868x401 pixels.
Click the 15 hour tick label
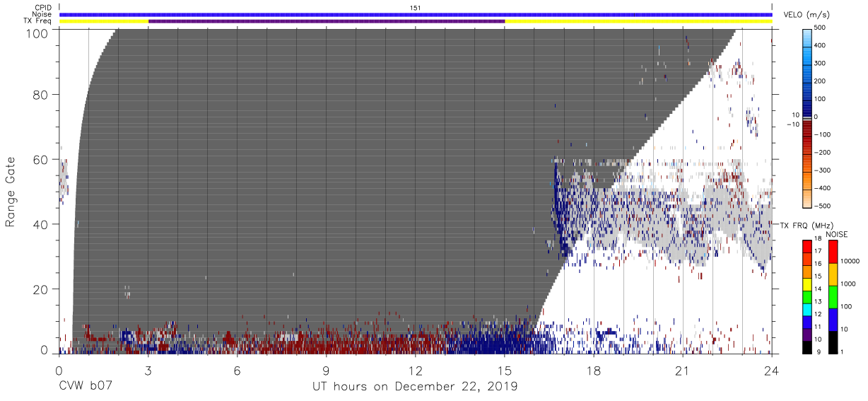[505, 371]
